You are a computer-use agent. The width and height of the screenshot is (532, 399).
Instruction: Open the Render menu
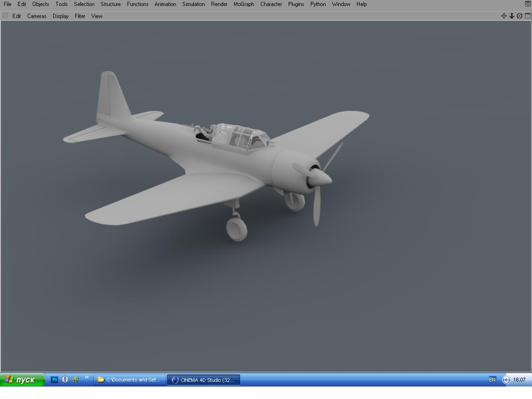(x=219, y=4)
